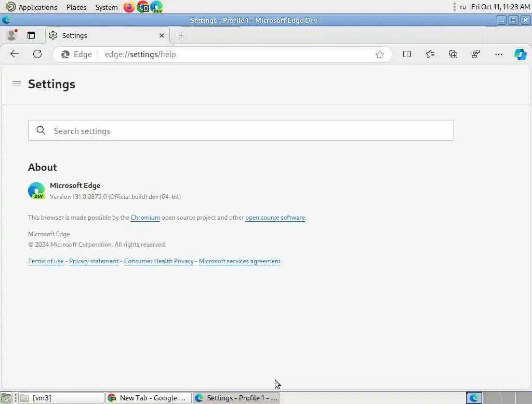This screenshot has width=532, height=404.
Task: Switch to New Tab - Google taskbar window
Action: [x=149, y=398]
